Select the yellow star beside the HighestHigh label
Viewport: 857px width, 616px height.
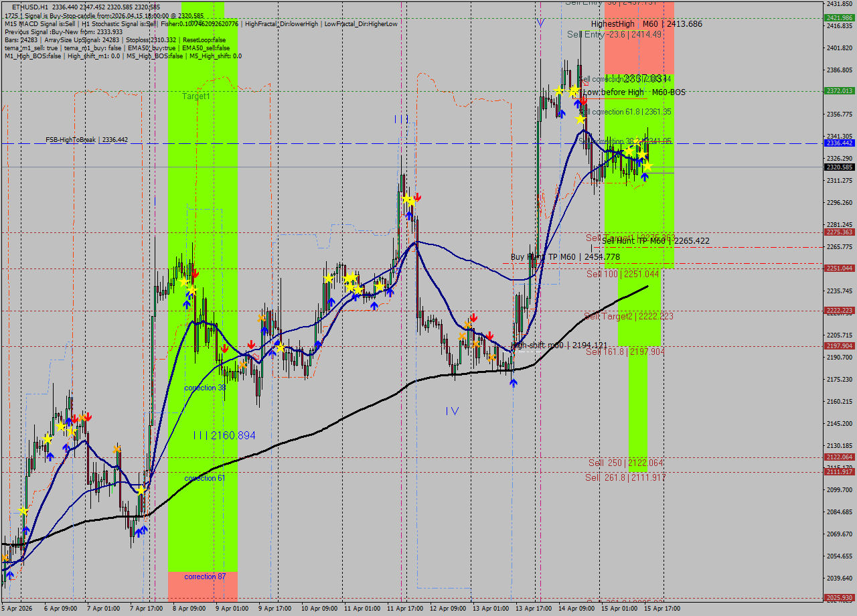[x=574, y=90]
